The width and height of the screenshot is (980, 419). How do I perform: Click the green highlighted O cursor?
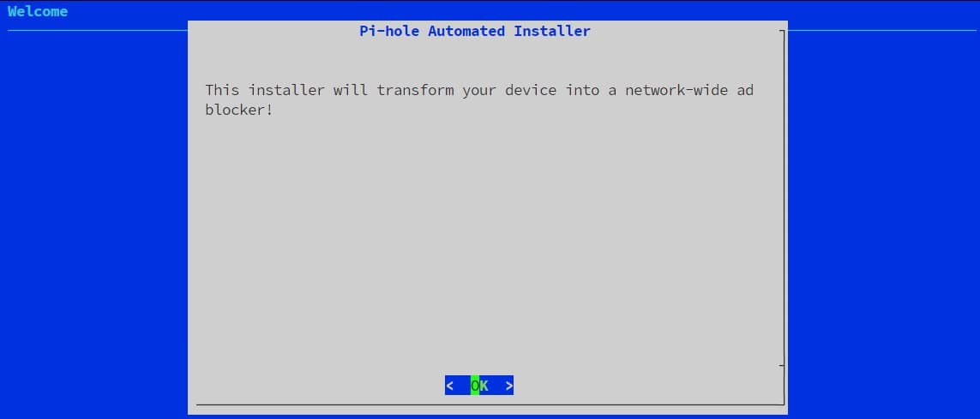(475, 386)
